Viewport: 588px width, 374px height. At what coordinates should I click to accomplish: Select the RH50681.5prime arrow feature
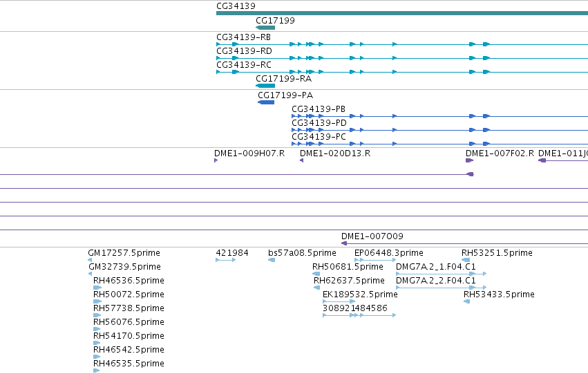coord(316,274)
